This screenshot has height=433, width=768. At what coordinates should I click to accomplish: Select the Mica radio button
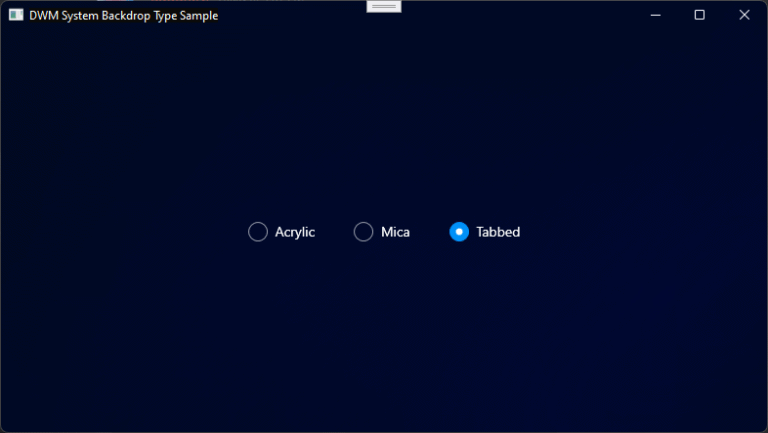coord(363,232)
